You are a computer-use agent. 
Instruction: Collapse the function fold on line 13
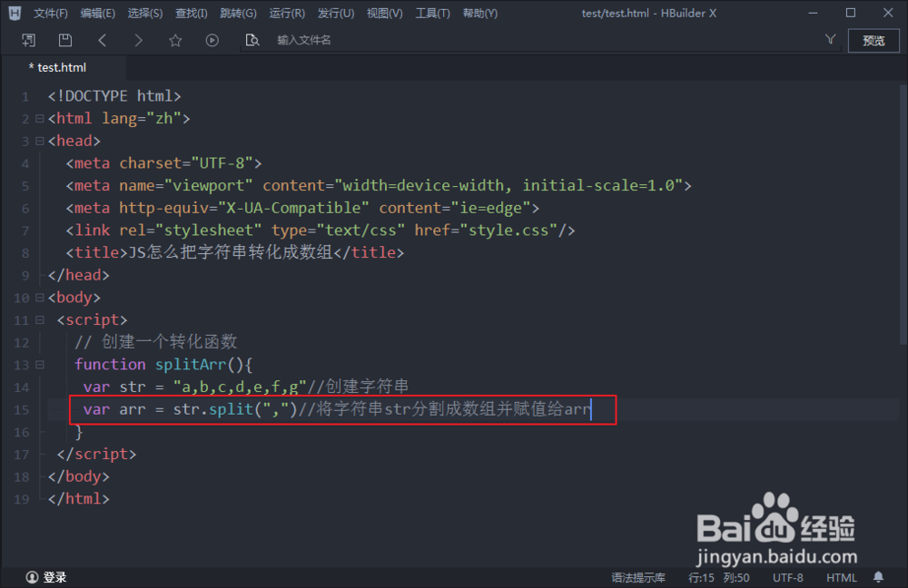coord(39,365)
